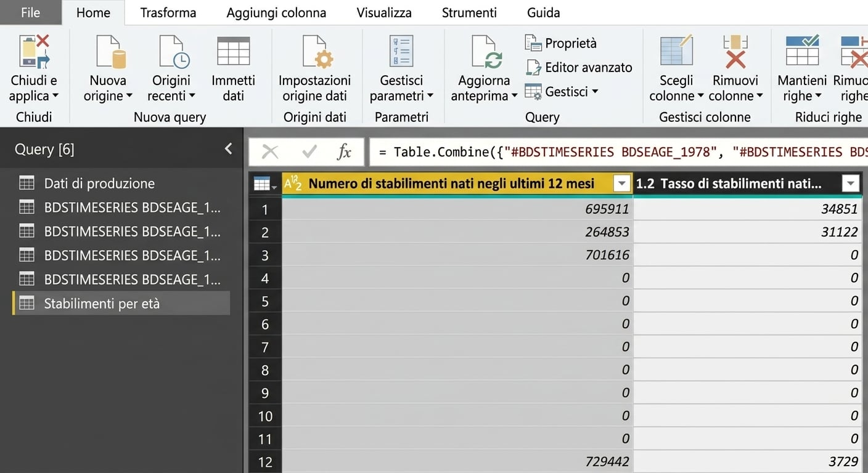This screenshot has width=868, height=473.
Task: Click the cell with value 3729
Action: click(748, 462)
